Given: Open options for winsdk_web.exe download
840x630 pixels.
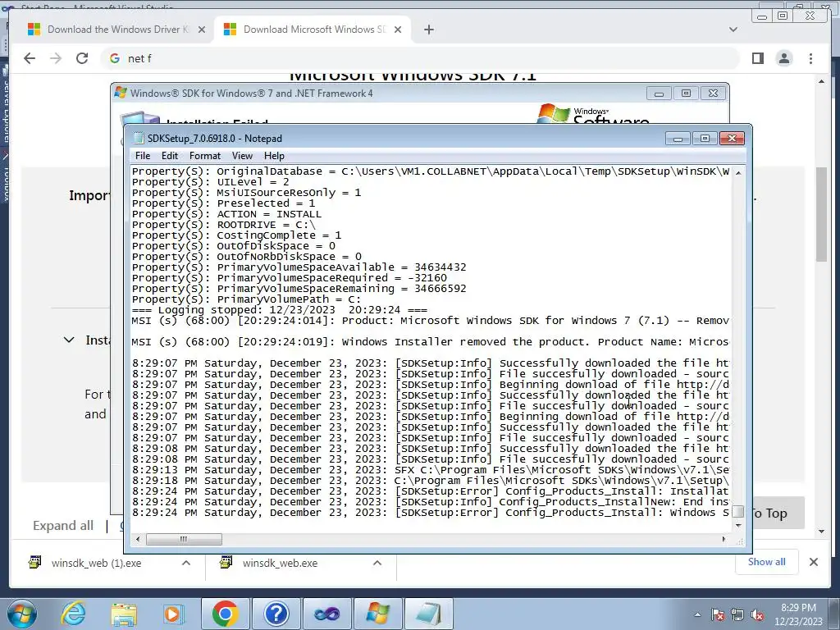Looking at the screenshot, I should pyautogui.click(x=377, y=563).
